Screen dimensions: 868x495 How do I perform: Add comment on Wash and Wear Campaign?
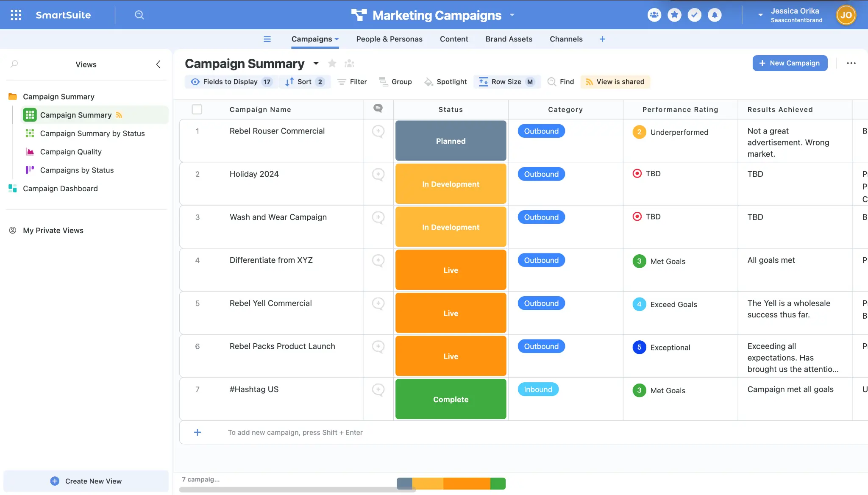[378, 218]
